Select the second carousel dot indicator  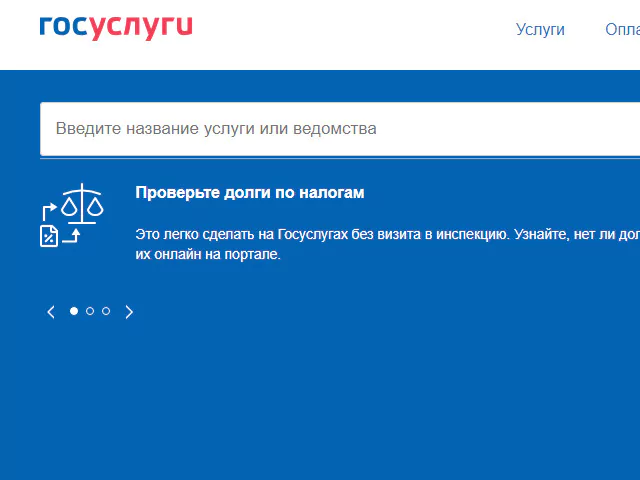click(x=90, y=311)
